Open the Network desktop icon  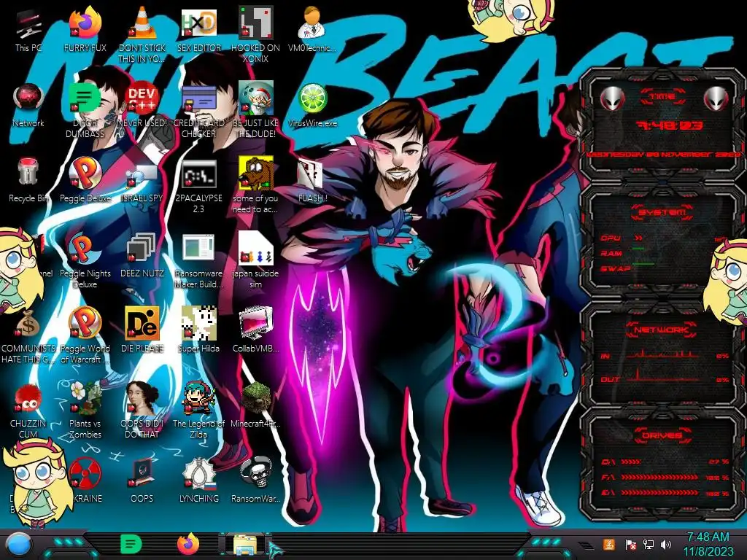[x=28, y=105]
